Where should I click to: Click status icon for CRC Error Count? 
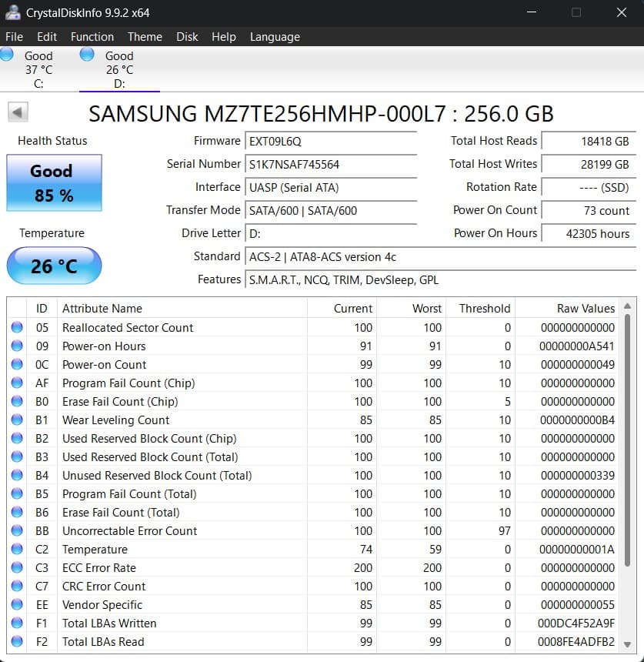click(17, 586)
